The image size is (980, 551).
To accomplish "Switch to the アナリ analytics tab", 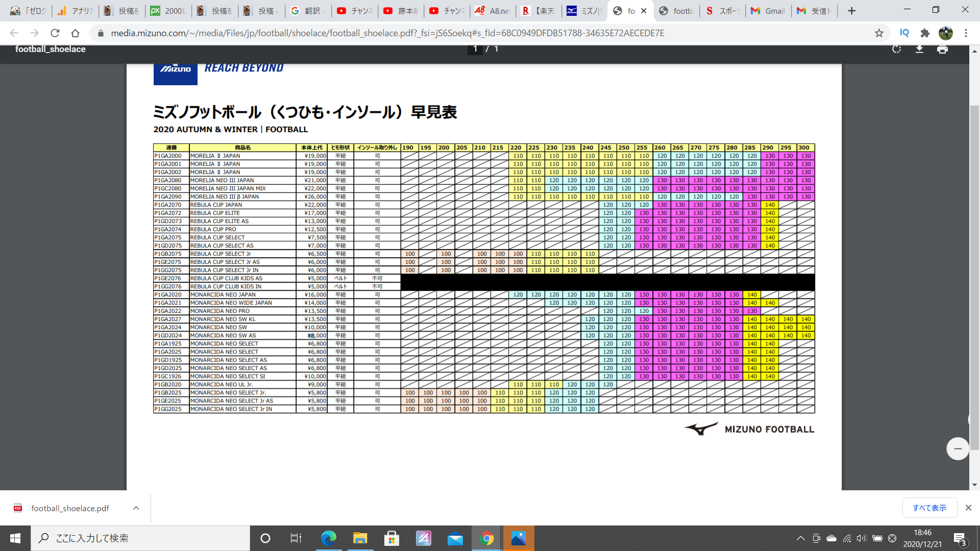I will pos(75,11).
